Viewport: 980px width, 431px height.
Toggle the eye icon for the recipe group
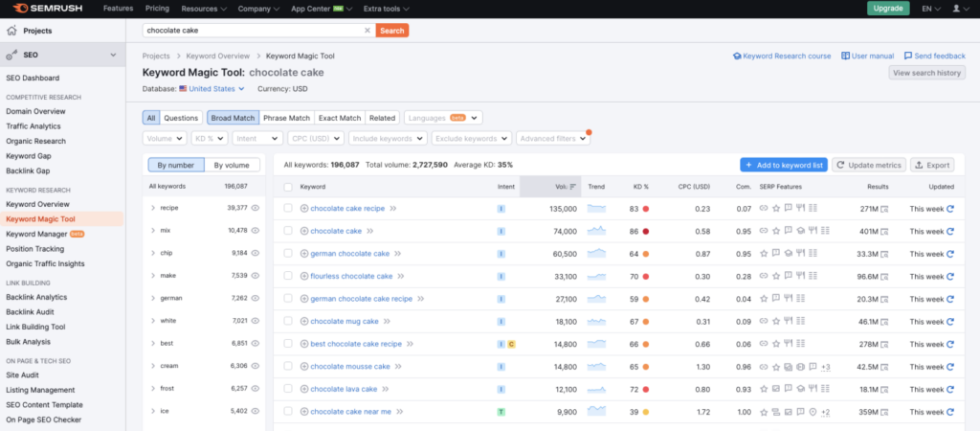point(255,208)
